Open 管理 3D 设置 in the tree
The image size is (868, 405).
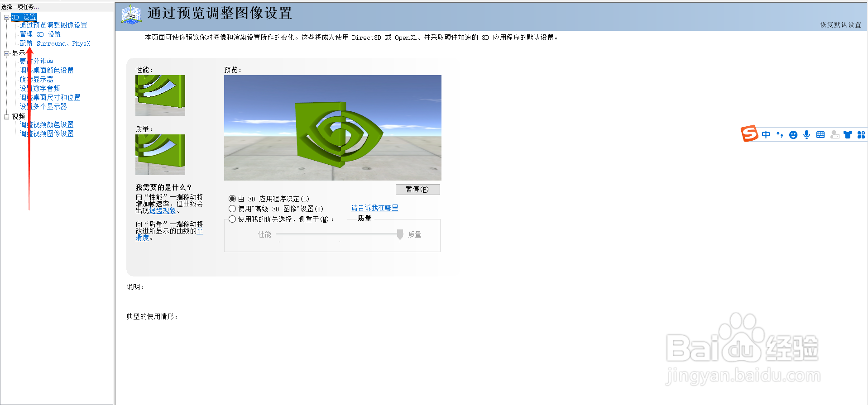pyautogui.click(x=40, y=34)
